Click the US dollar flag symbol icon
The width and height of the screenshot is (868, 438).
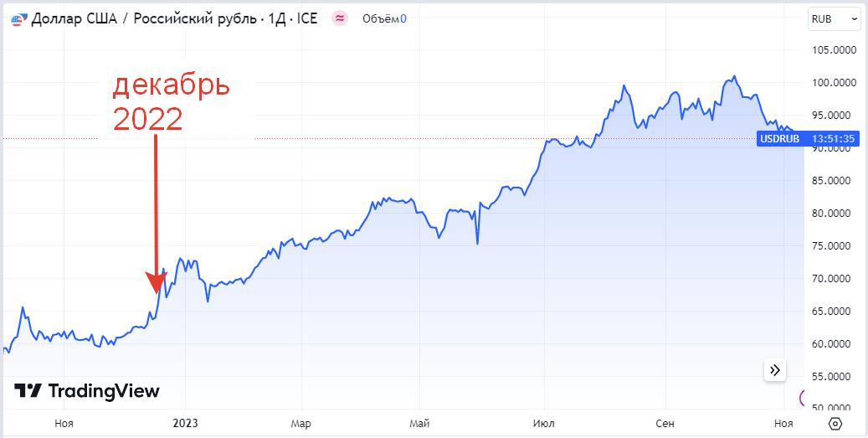pyautogui.click(x=19, y=18)
